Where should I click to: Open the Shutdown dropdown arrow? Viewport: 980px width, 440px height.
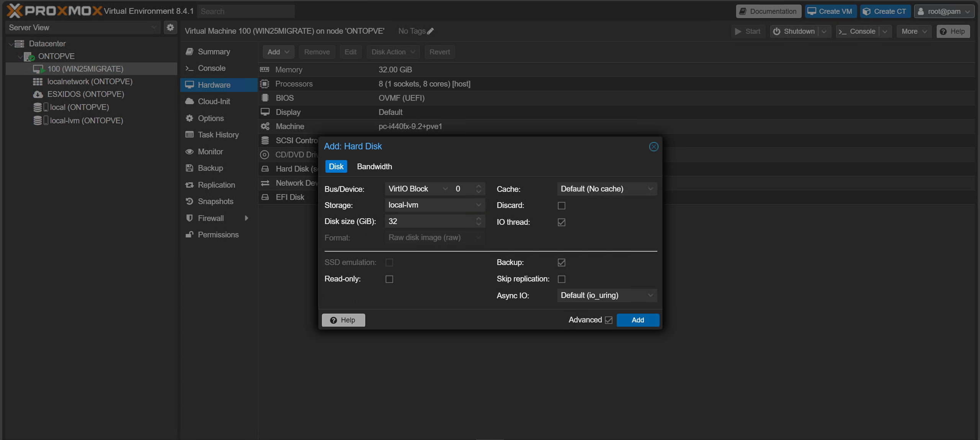point(824,31)
